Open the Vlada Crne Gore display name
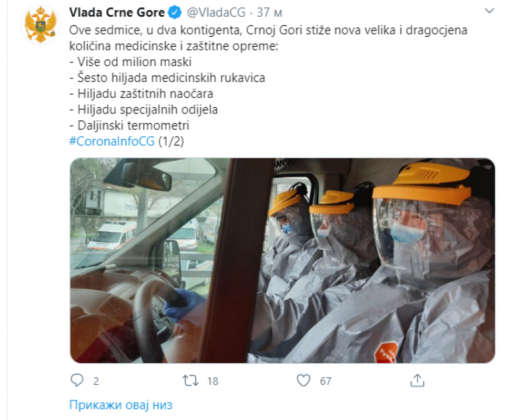The width and height of the screenshot is (505, 420). tap(117, 13)
